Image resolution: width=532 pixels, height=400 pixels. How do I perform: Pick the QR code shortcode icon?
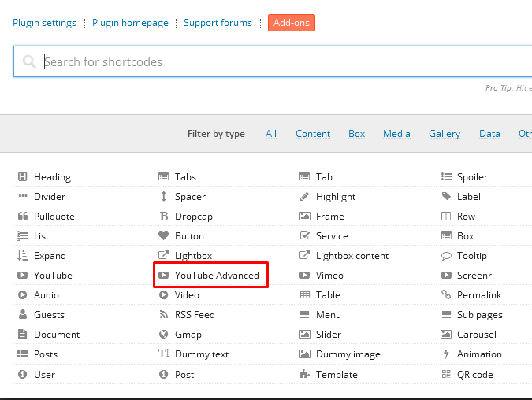coord(446,375)
